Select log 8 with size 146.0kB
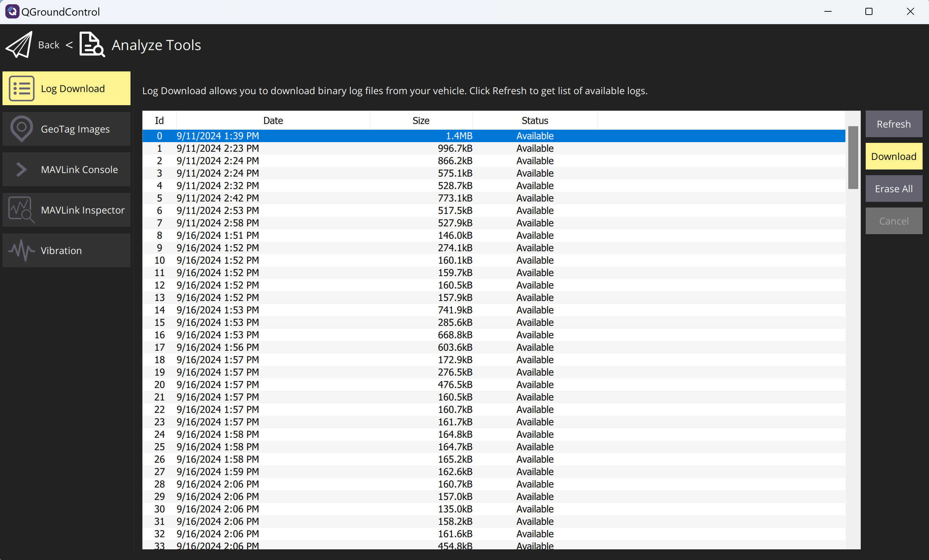This screenshot has height=560, width=929. tap(493, 236)
